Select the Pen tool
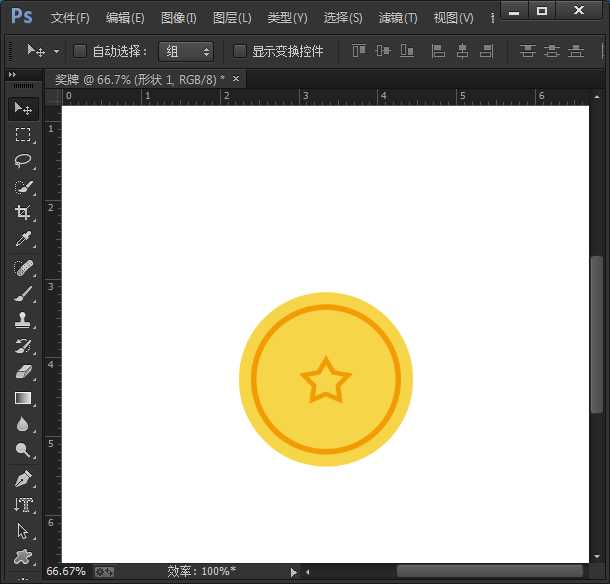This screenshot has height=584, width=610. click(22, 478)
